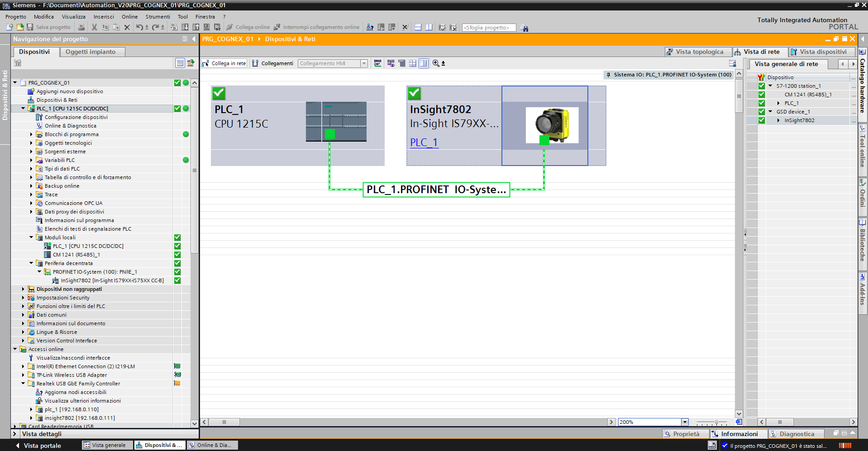868x451 pixels.
Task: Open the 200% zoom level dropdown
Action: (x=685, y=422)
